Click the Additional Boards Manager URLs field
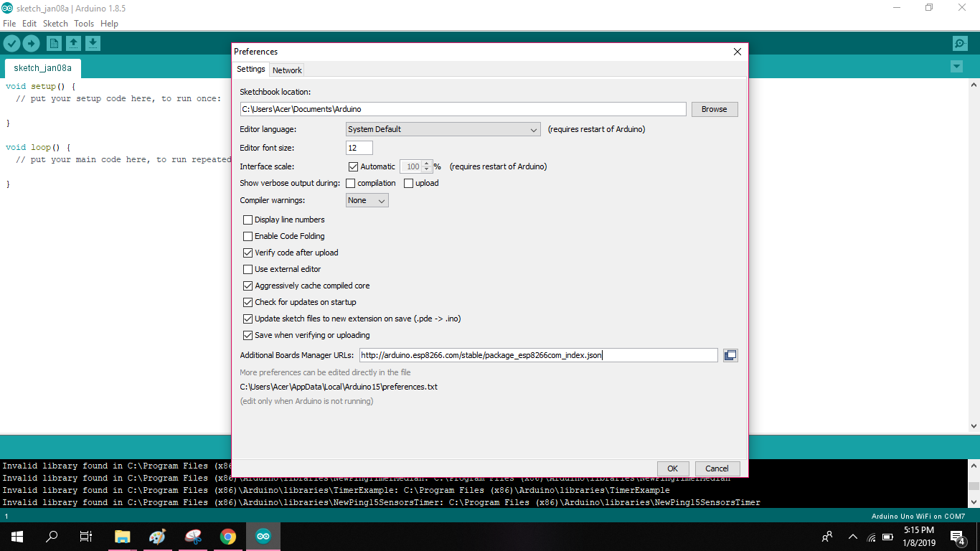This screenshot has height=551, width=980. click(538, 355)
